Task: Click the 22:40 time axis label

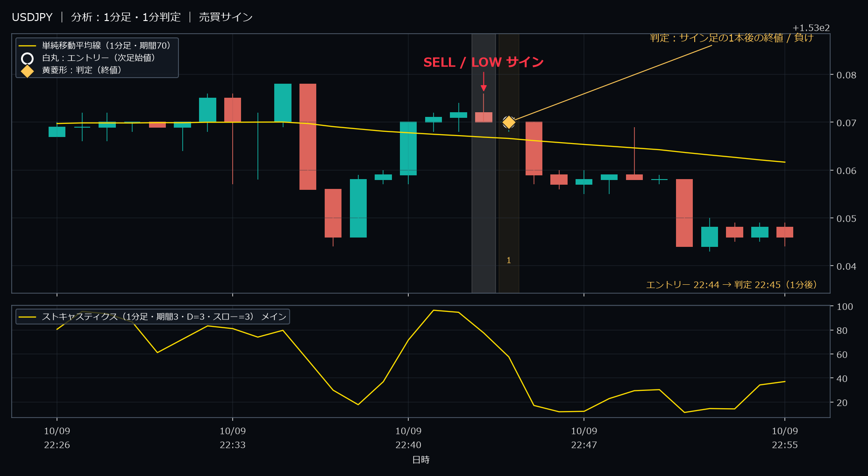Action: [x=408, y=445]
